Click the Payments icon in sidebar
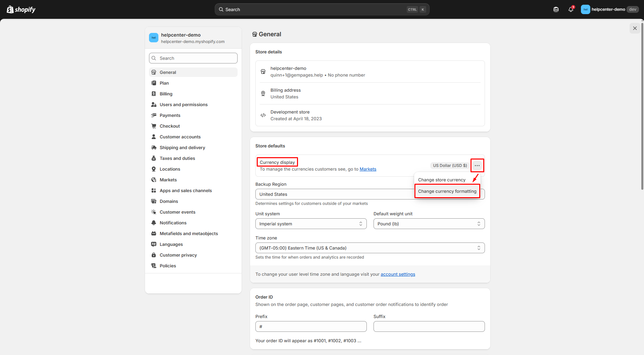This screenshot has width=644, height=355. 154,115
